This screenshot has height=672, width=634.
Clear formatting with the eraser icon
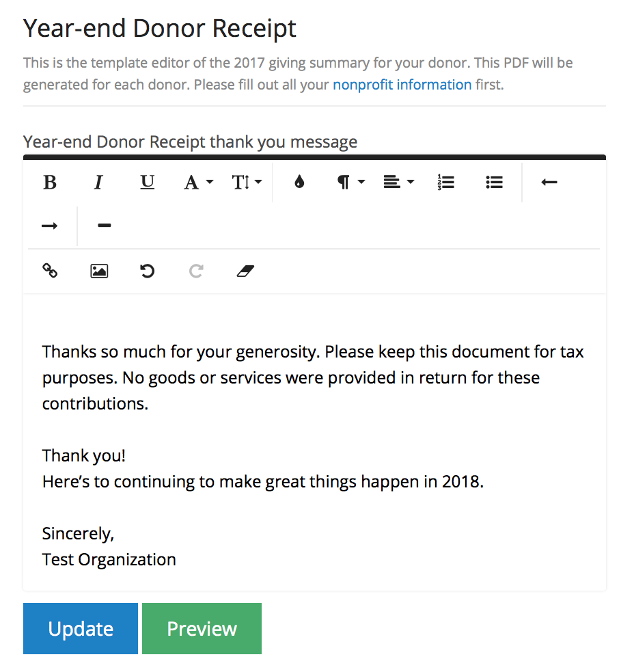coord(245,271)
